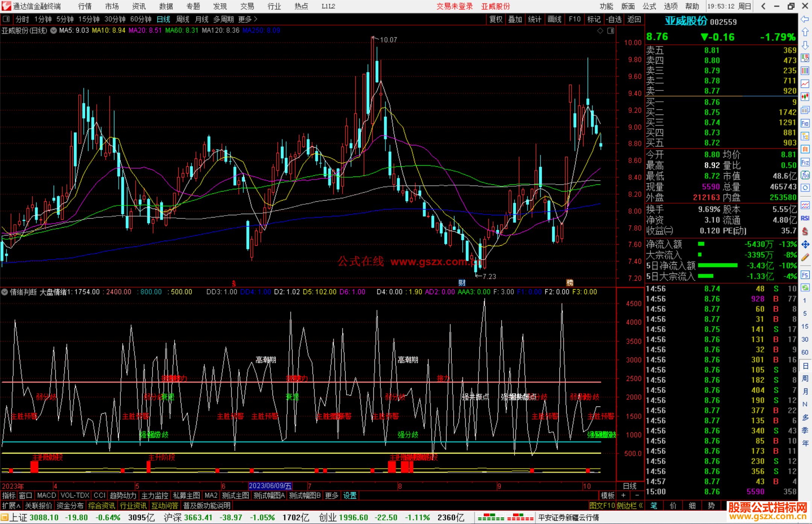The image size is (812, 524).
Task: Click the 复权 button
Action: [x=496, y=19]
